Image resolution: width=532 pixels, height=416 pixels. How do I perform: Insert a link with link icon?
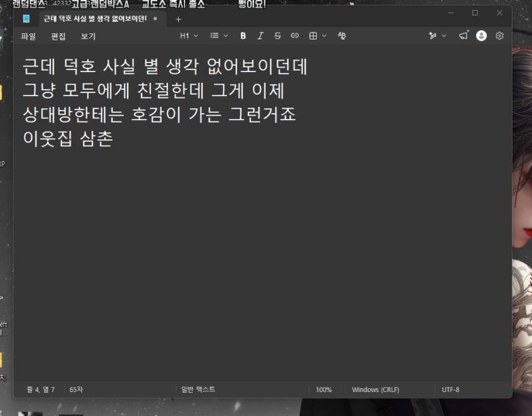[295, 36]
